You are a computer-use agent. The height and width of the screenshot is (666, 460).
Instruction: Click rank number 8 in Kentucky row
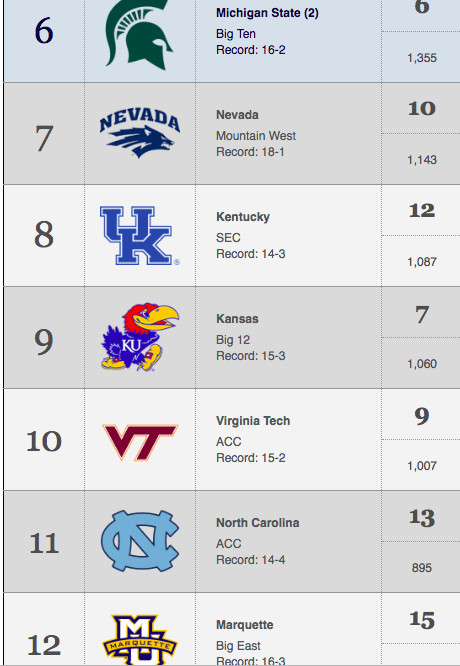coord(44,234)
